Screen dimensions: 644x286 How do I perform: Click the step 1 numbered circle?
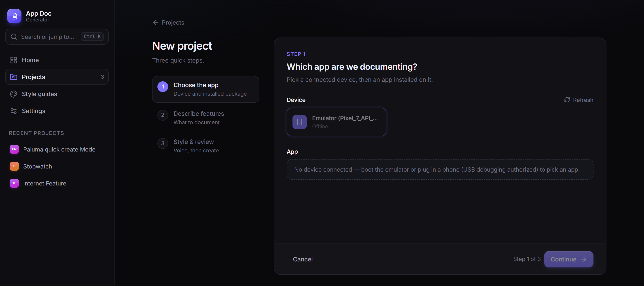point(163,87)
